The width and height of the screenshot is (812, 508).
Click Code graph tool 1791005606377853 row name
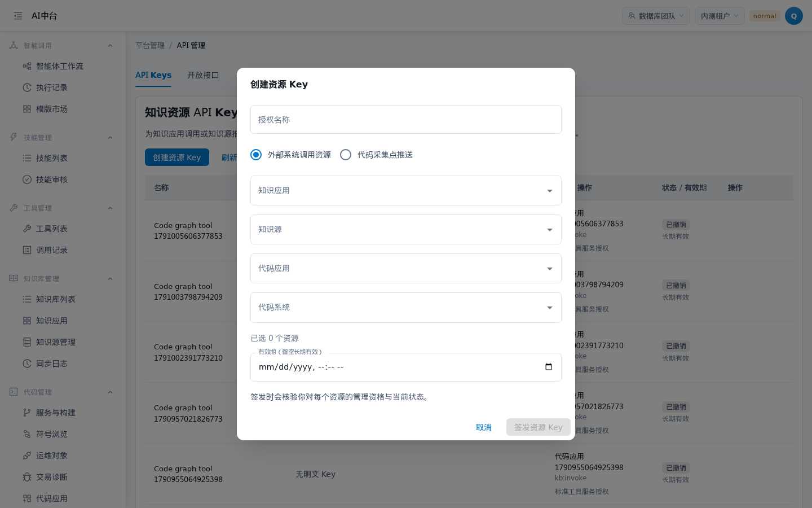188,231
